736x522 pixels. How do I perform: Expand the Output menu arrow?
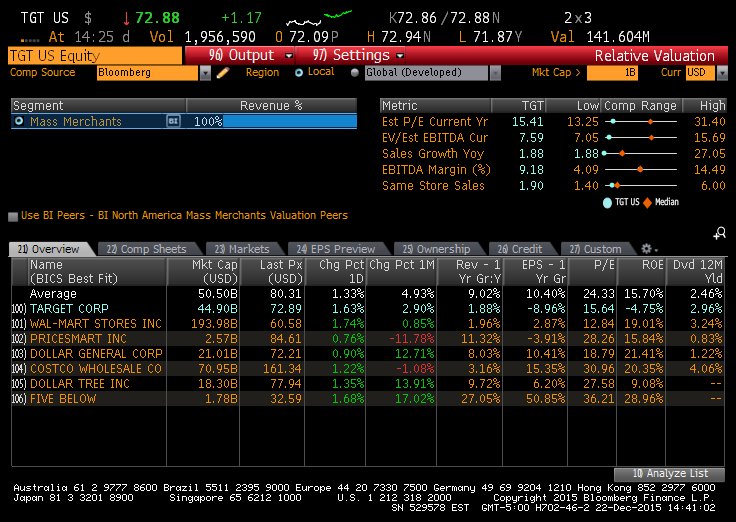289,56
